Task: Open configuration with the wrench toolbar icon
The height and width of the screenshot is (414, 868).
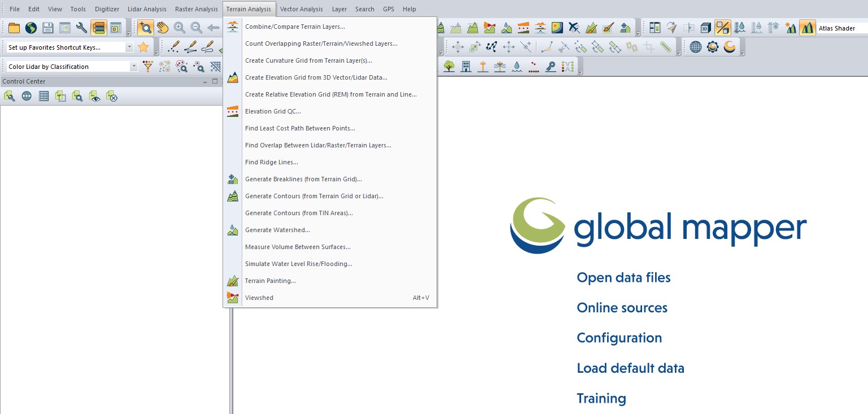Action: click(82, 28)
